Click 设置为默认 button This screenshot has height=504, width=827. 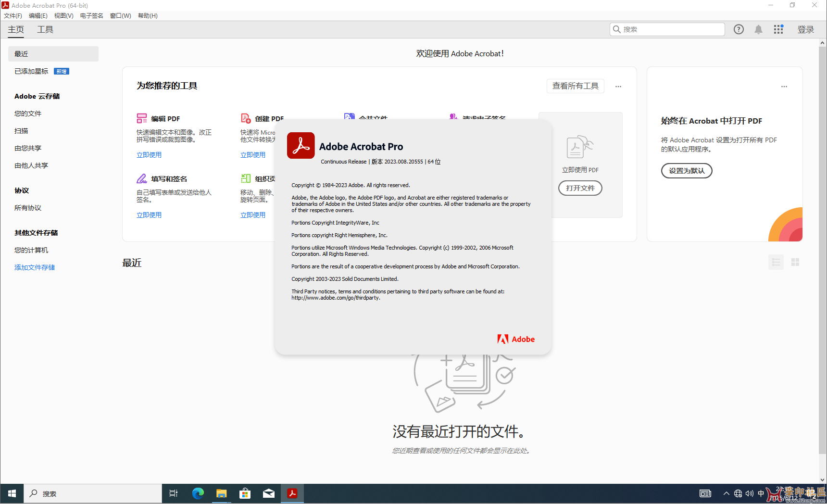[x=687, y=171]
